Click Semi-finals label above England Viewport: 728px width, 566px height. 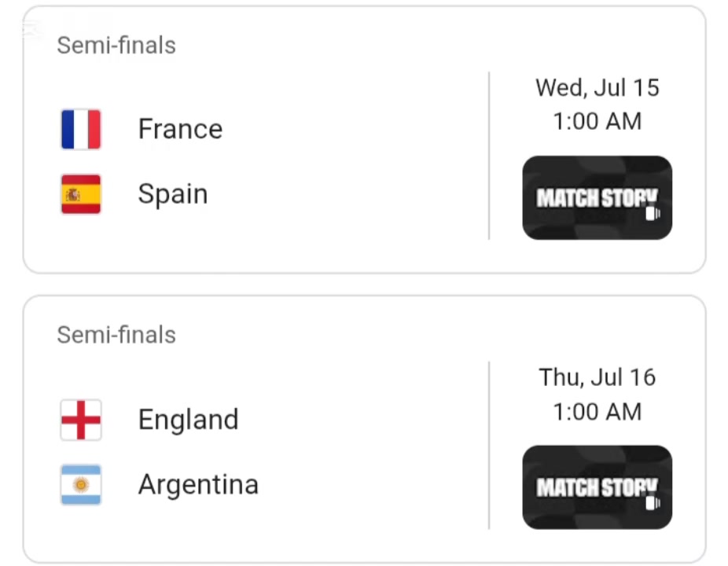(x=116, y=335)
